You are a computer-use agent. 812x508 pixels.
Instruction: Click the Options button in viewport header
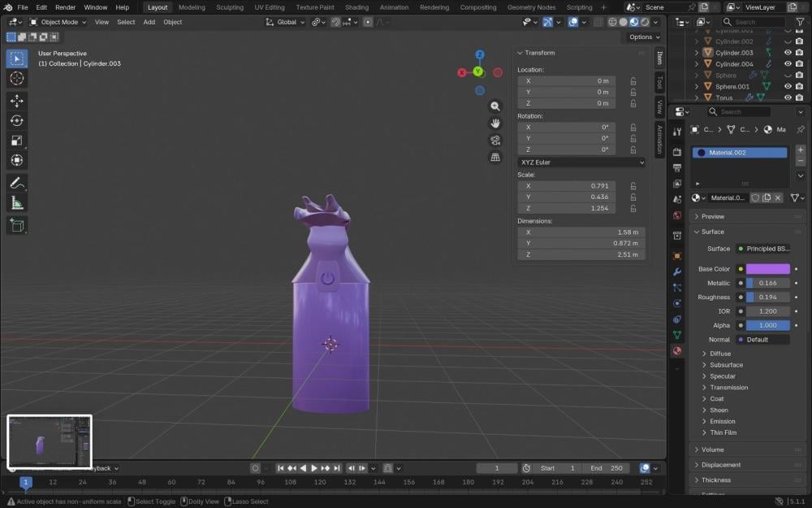644,37
